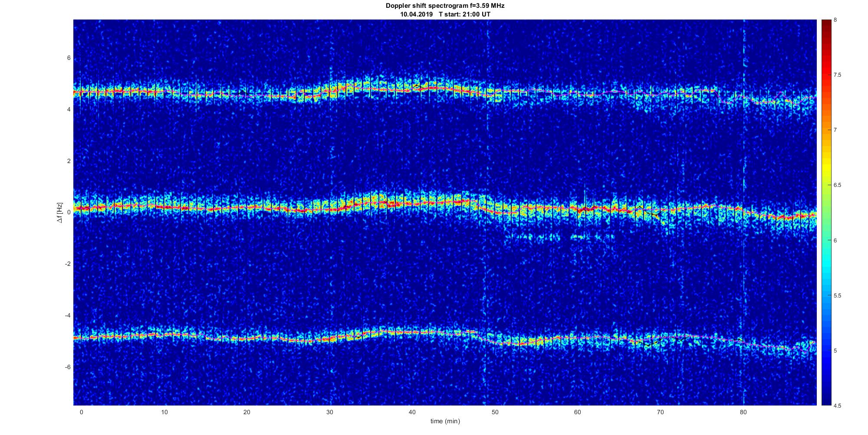Click the x-axis tick label 80

[743, 412]
